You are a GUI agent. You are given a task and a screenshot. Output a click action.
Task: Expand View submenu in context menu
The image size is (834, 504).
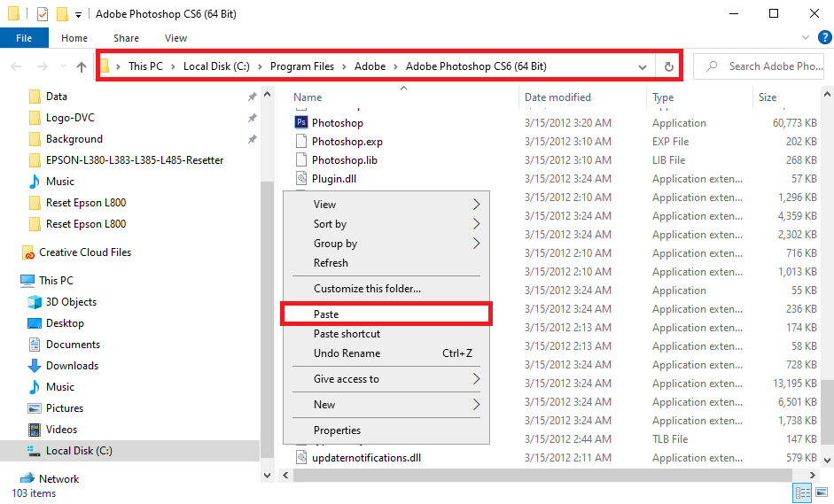476,204
